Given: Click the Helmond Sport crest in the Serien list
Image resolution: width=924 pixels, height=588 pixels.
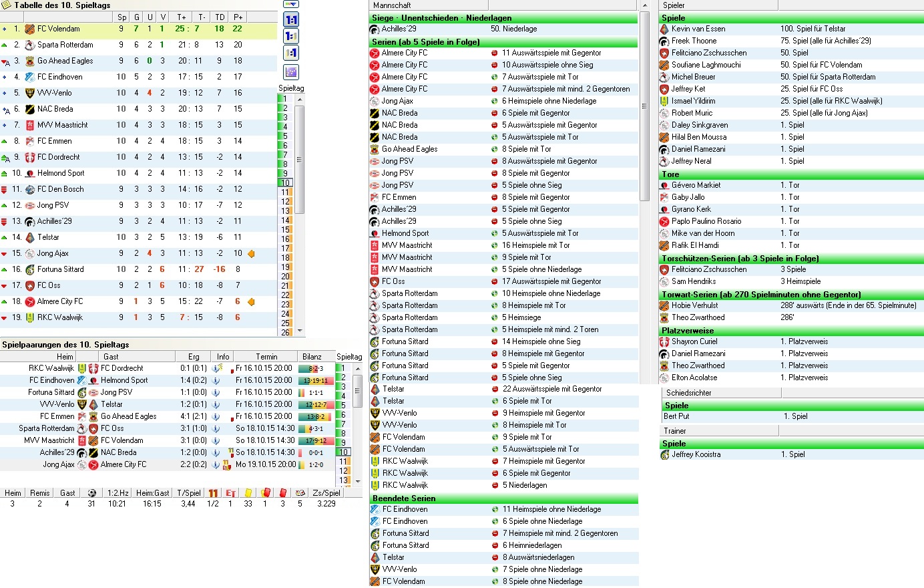Looking at the screenshot, I should pyautogui.click(x=375, y=233).
